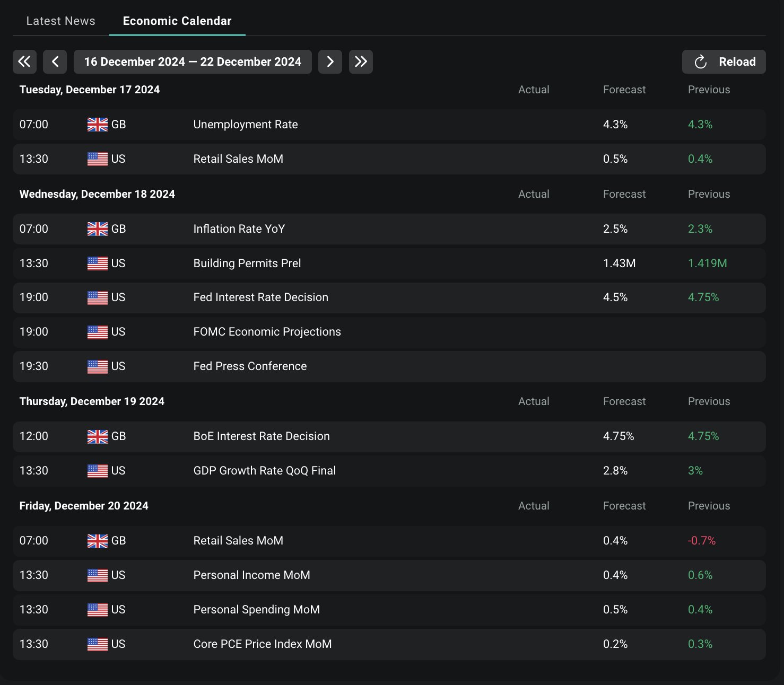Click the GB flag on the BoE Interest Rate Decision row
Viewport: 784px width, 685px height.
[x=98, y=436]
